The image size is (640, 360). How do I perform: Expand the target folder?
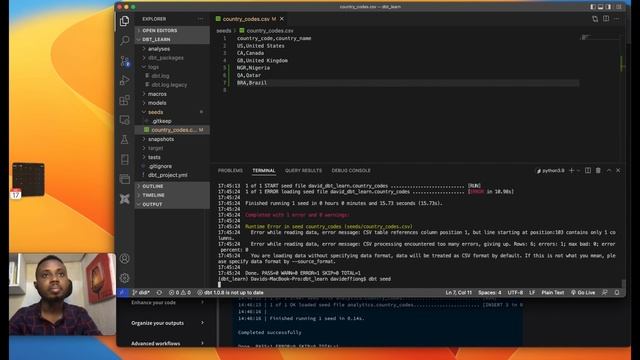point(172,148)
